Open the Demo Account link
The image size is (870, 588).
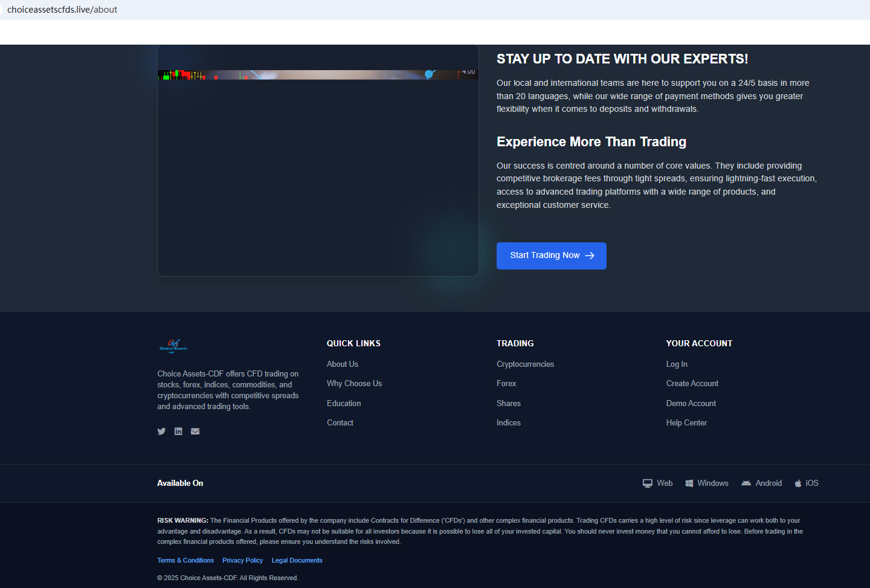(x=691, y=404)
